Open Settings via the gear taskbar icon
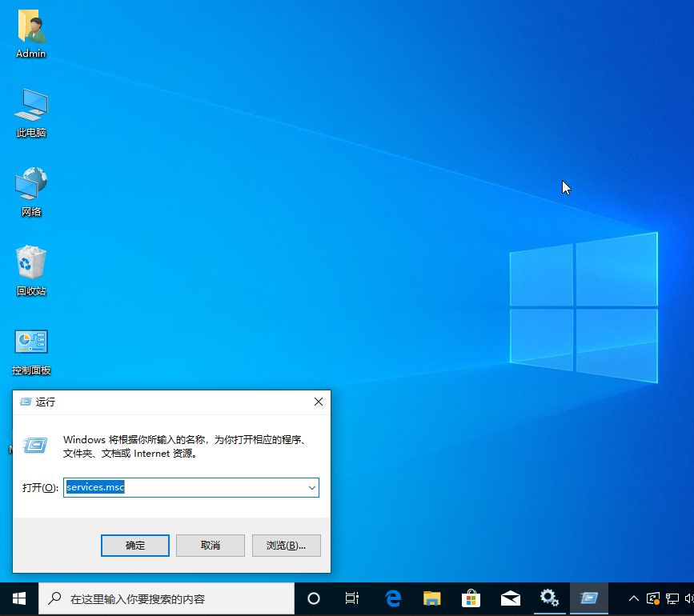The width and height of the screenshot is (694, 616). click(549, 598)
